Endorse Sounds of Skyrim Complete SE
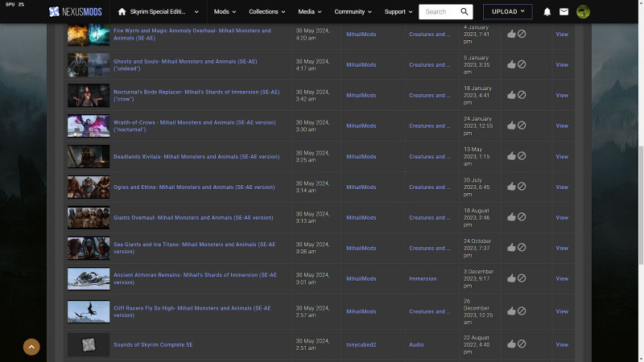 (x=511, y=344)
